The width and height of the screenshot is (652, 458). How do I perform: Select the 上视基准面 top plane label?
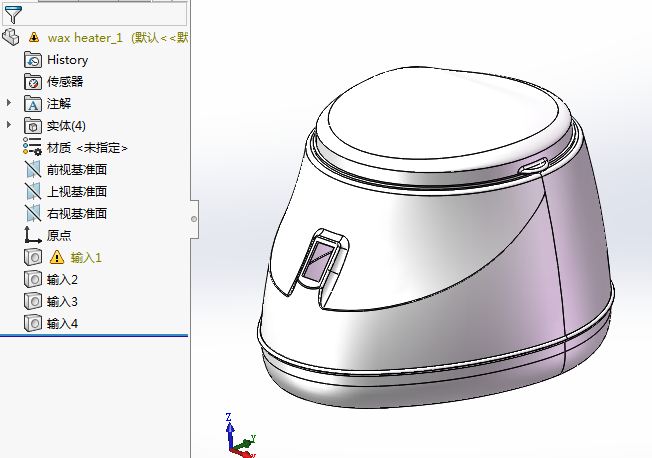coord(77,192)
